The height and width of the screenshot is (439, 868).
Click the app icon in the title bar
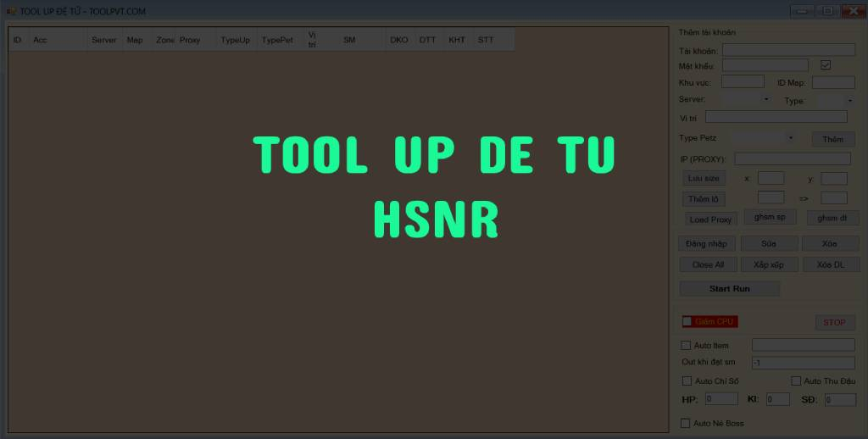pos(11,11)
